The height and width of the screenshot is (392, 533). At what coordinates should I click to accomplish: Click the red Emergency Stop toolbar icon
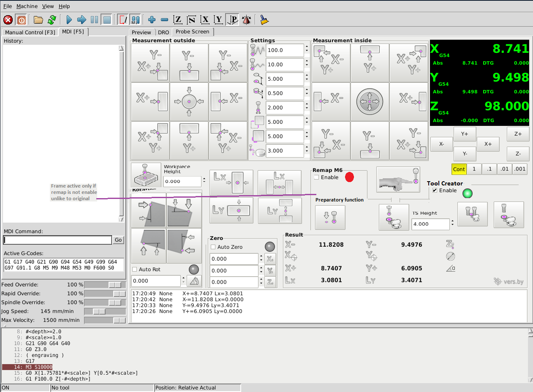[x=8, y=20]
